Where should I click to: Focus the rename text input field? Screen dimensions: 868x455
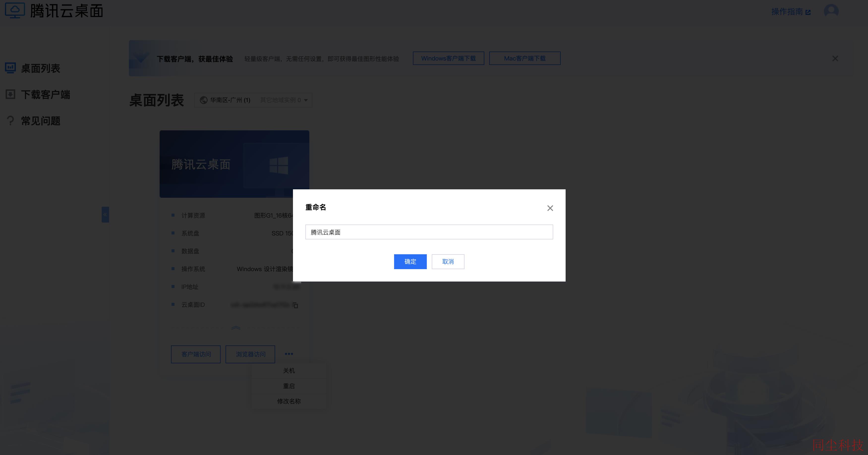pos(429,232)
